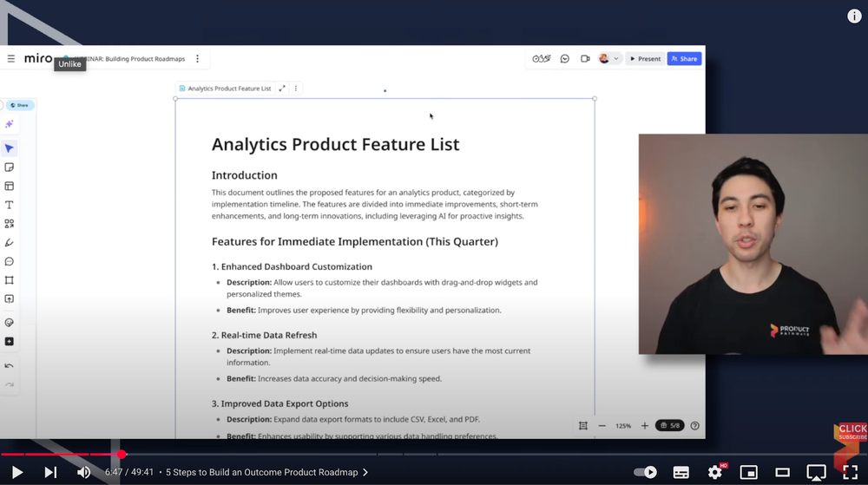Toggle YouTube autoplay switch

tap(646, 472)
